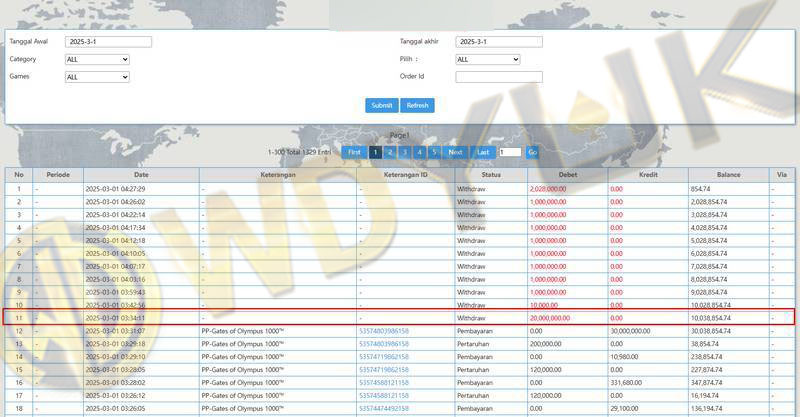The image size is (800, 417).
Task: Select page 3 in pagination
Action: click(x=405, y=152)
